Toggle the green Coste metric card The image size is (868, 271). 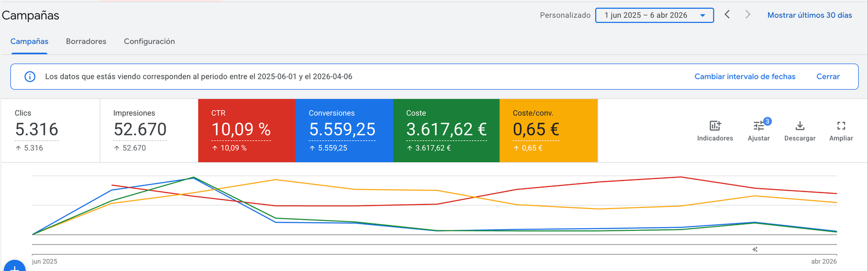pos(446,130)
